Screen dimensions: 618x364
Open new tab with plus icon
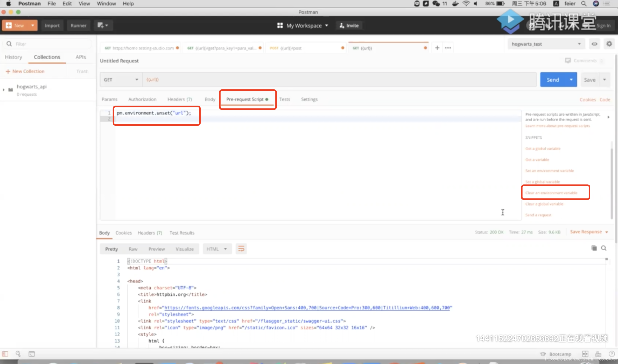coord(437,48)
